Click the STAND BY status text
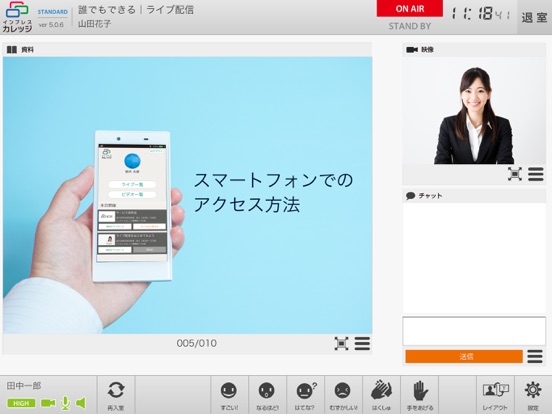This screenshot has height=414, width=552. tap(409, 26)
